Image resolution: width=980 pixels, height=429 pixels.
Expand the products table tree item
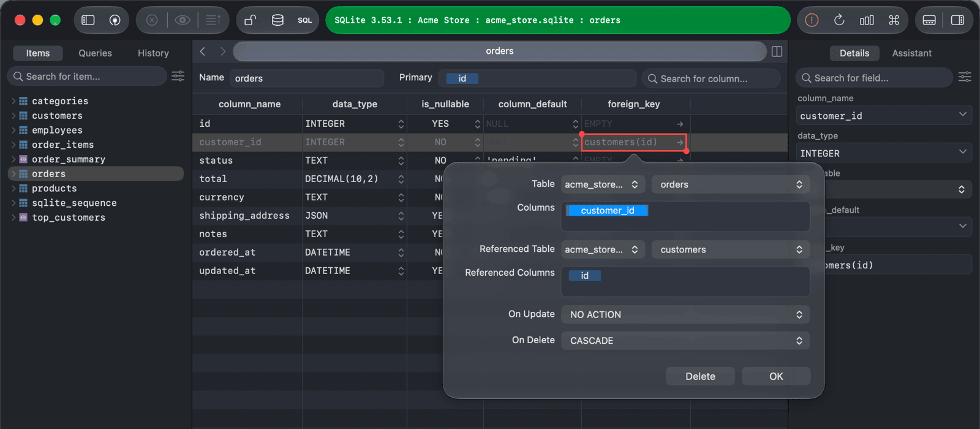[13, 188]
